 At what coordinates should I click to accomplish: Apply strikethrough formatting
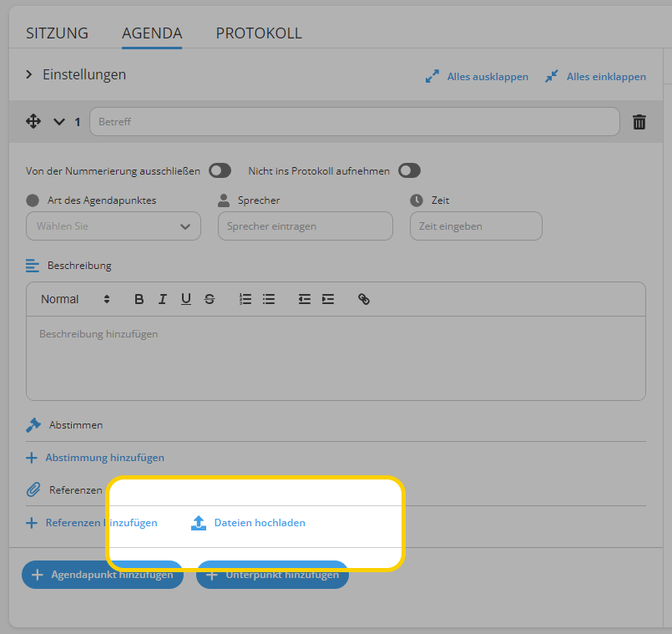(x=210, y=299)
